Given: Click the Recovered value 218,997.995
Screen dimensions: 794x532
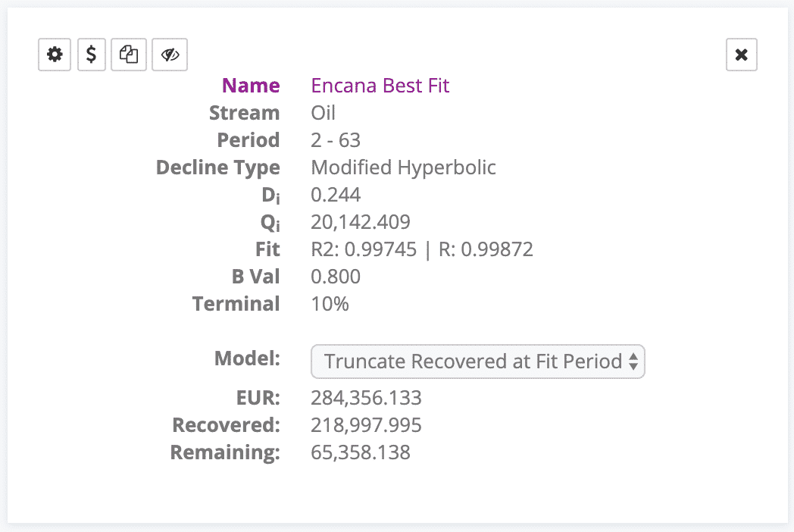Looking at the screenshot, I should point(366,425).
